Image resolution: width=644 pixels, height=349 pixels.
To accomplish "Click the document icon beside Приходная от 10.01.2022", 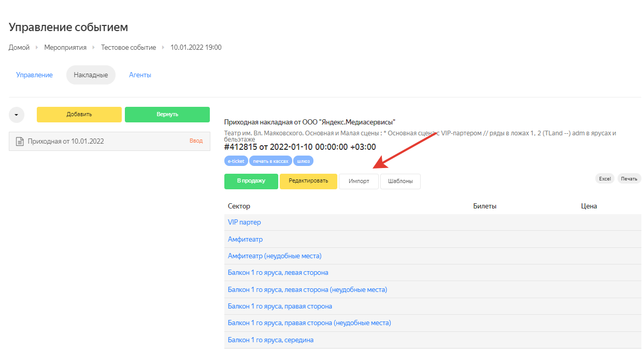I will click(x=20, y=141).
